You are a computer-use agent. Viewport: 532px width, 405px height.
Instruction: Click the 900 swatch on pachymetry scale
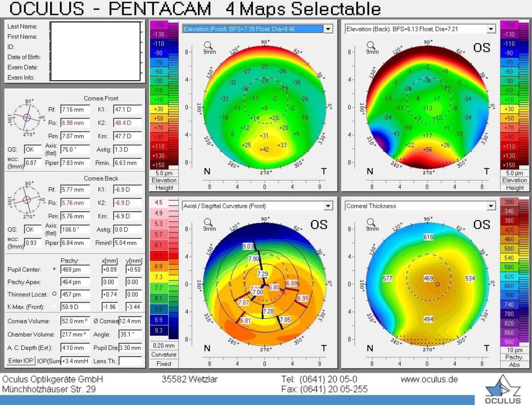click(x=509, y=342)
